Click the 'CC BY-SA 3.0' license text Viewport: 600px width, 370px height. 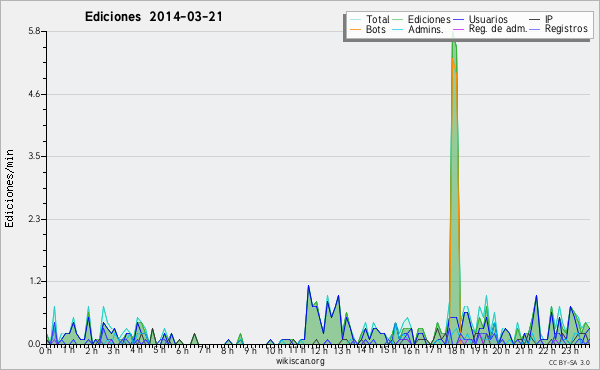pyautogui.click(x=569, y=362)
